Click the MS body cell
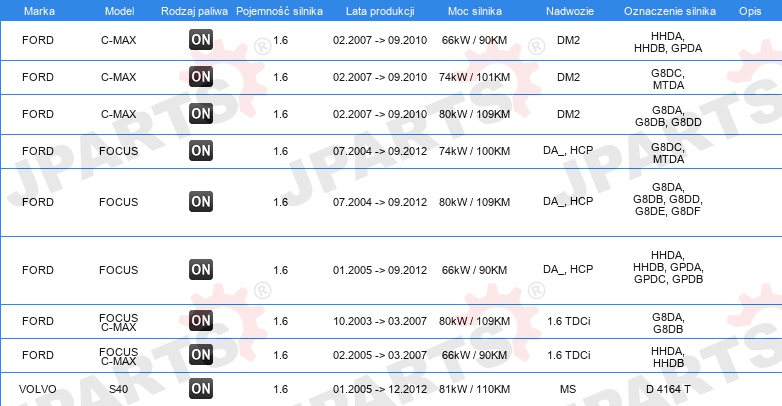Image resolution: width=782 pixels, height=406 pixels. click(568, 389)
